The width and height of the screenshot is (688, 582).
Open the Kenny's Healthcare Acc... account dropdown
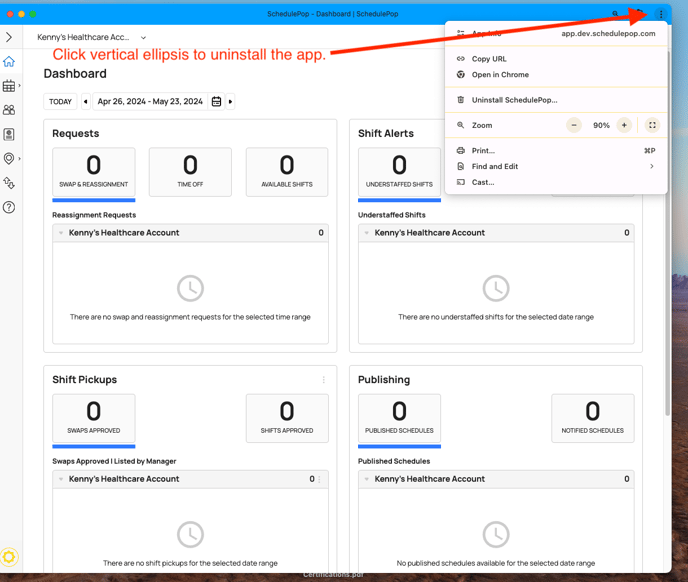click(x=91, y=37)
